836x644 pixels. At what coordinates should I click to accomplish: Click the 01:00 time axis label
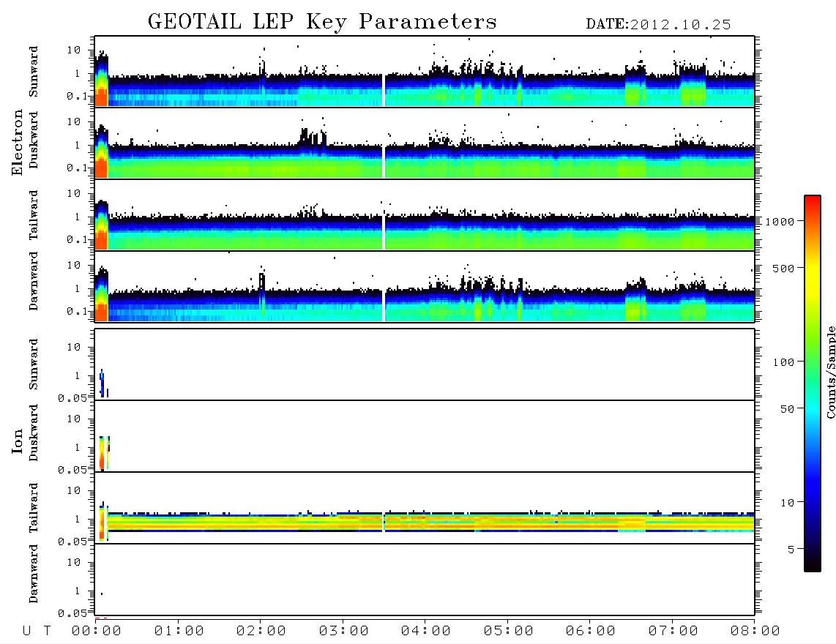tap(179, 631)
